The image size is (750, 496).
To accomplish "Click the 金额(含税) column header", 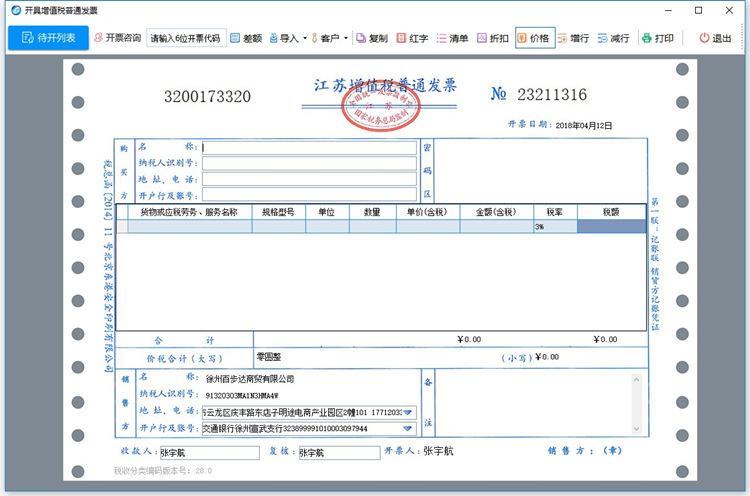I will [x=496, y=212].
